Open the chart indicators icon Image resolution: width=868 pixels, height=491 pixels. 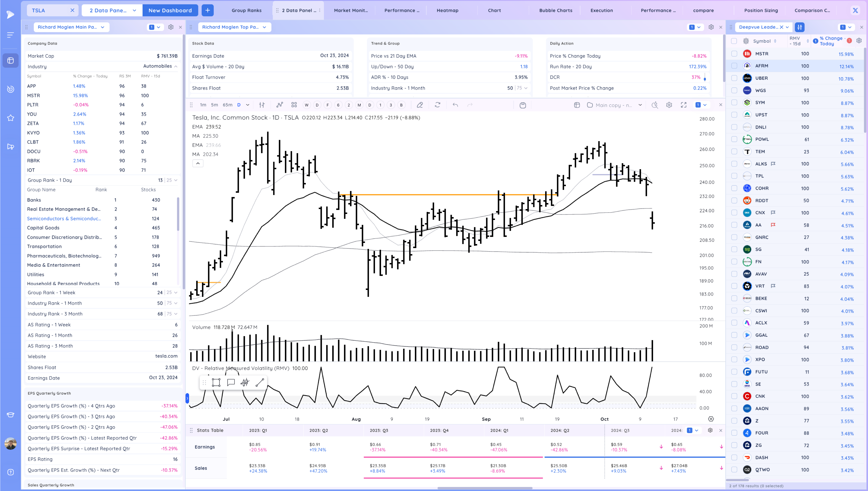(x=280, y=105)
